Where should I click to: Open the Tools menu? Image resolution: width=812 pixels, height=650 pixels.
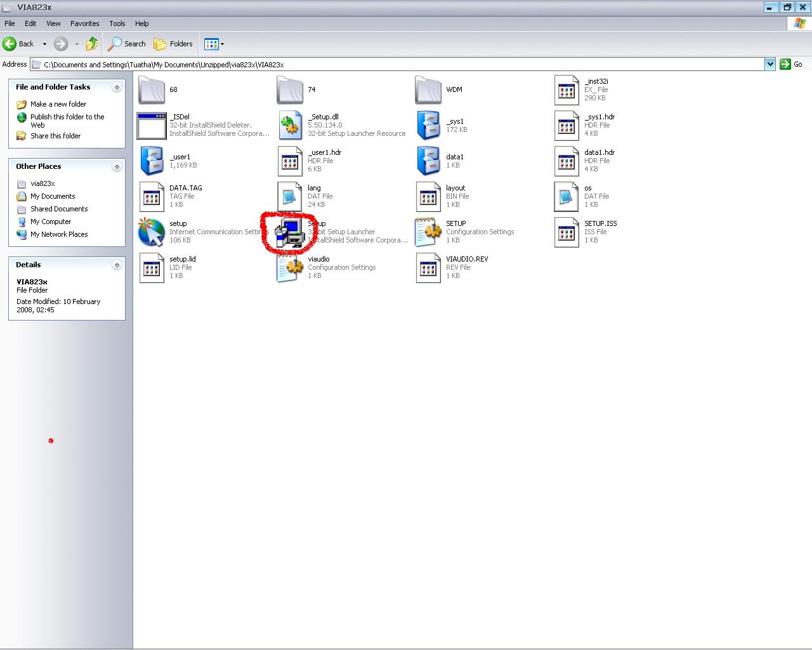tap(117, 23)
